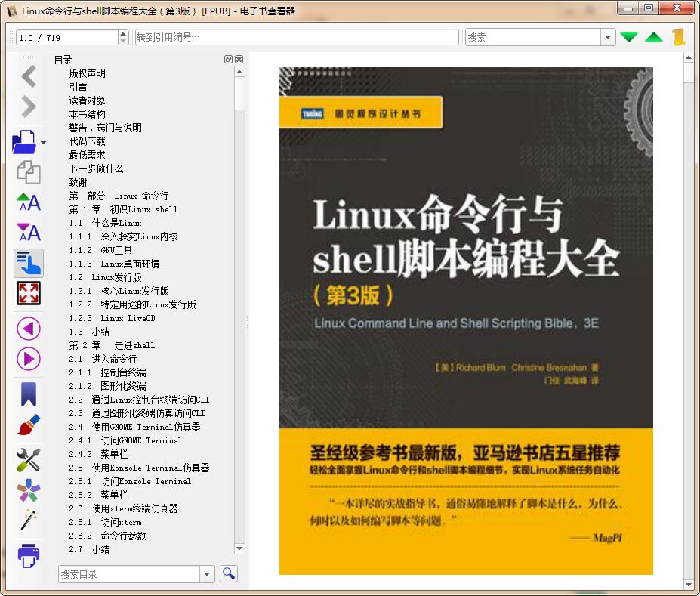The width and height of the screenshot is (700, 596).
Task: Print the book using printer icon
Action: tap(29, 555)
